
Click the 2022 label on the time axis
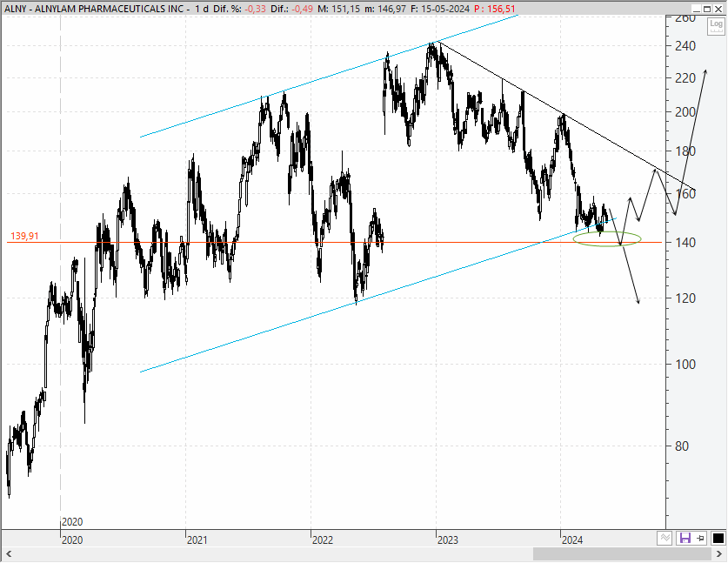323,540
